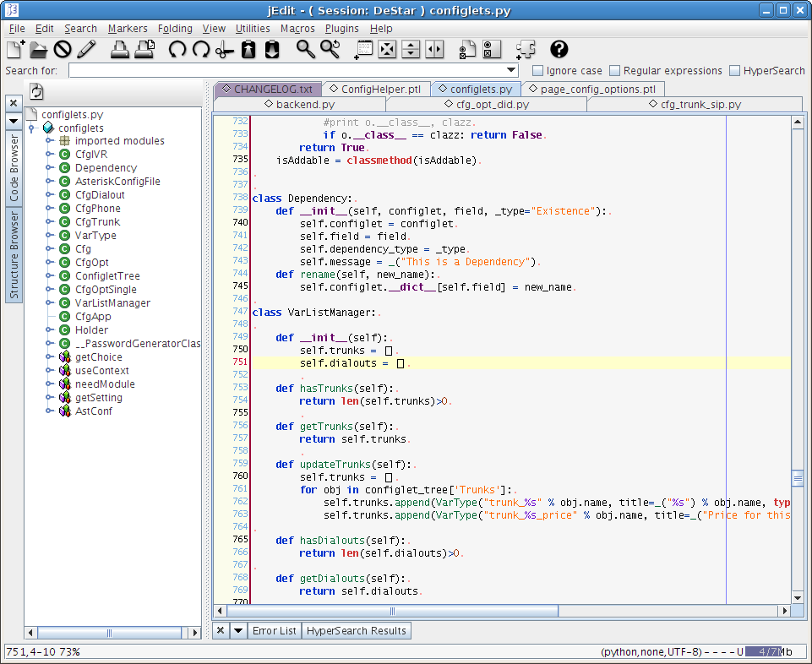This screenshot has height=664, width=812.
Task: Undo last edit with counterclockwise arrow
Action: point(177,50)
